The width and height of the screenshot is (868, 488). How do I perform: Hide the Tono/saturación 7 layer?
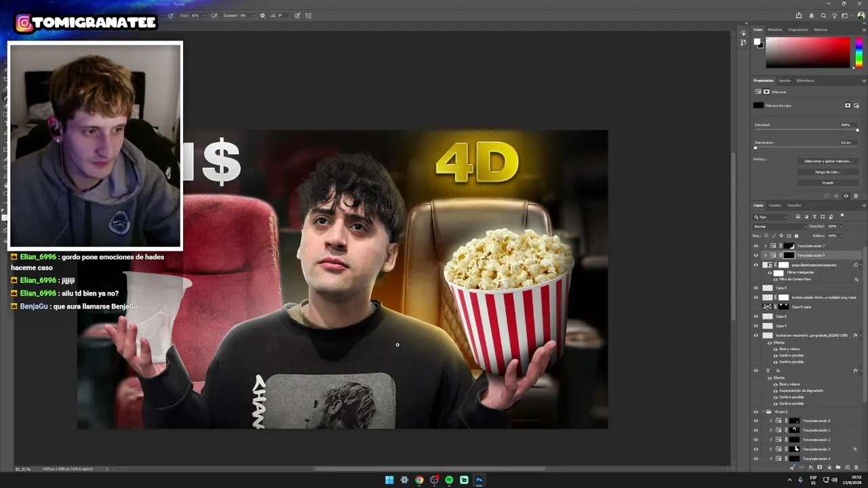coord(756,246)
